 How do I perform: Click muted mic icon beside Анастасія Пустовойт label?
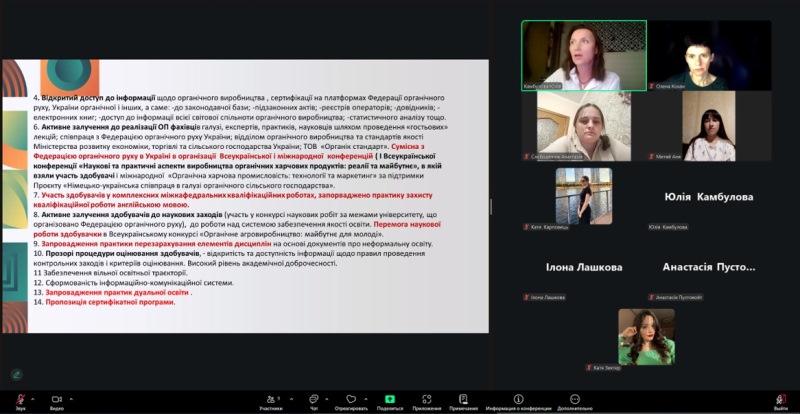(x=652, y=297)
